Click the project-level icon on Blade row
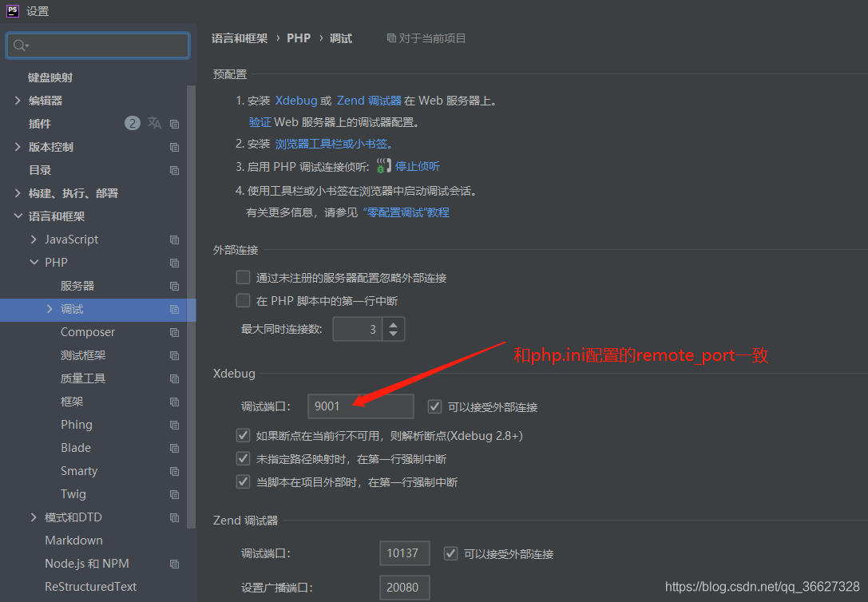 click(174, 448)
